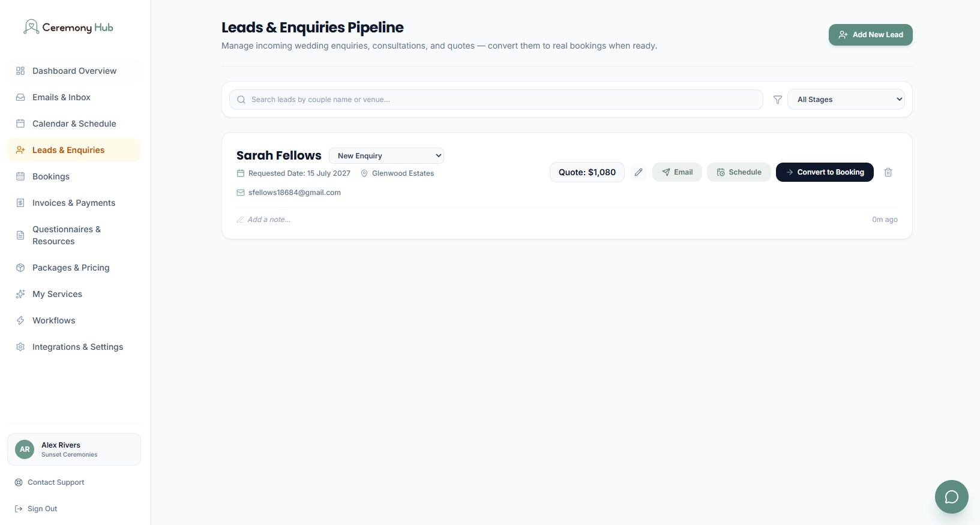Viewport: 980px width, 525px height.
Task: Navigate to Calendar & Schedule
Action: [x=74, y=124]
